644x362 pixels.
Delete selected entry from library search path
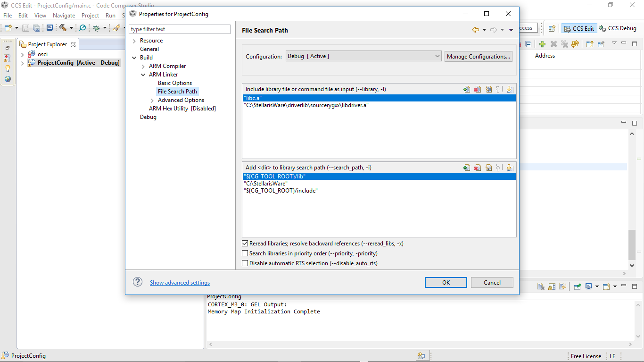(478, 168)
